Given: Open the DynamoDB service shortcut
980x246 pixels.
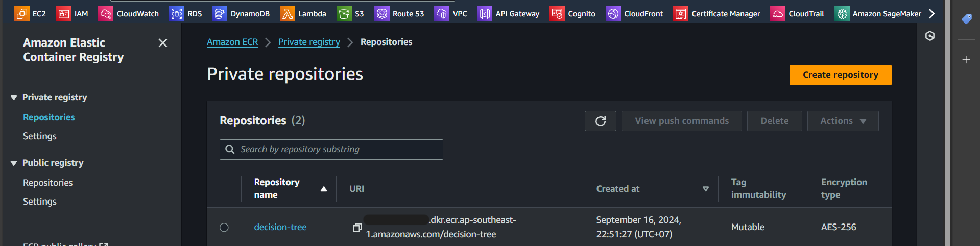Looking at the screenshot, I should pyautogui.click(x=241, y=14).
